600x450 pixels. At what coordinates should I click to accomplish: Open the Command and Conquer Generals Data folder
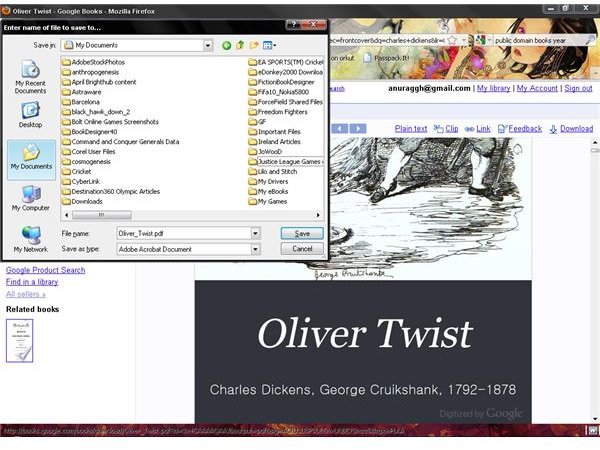(x=121, y=142)
